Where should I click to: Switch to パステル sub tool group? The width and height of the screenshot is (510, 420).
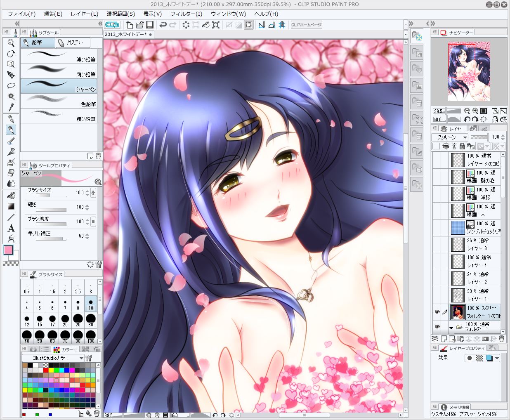click(73, 42)
